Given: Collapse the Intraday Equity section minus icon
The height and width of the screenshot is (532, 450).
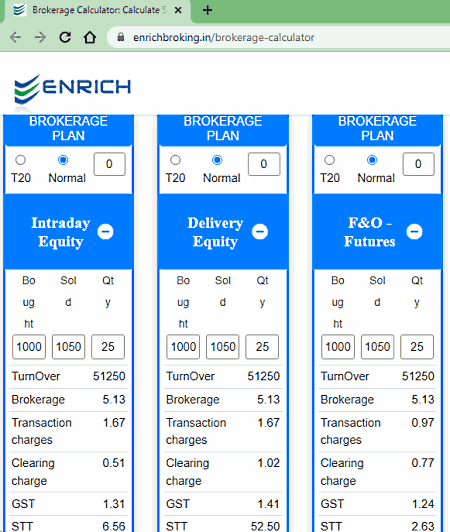Looking at the screenshot, I should (106, 232).
